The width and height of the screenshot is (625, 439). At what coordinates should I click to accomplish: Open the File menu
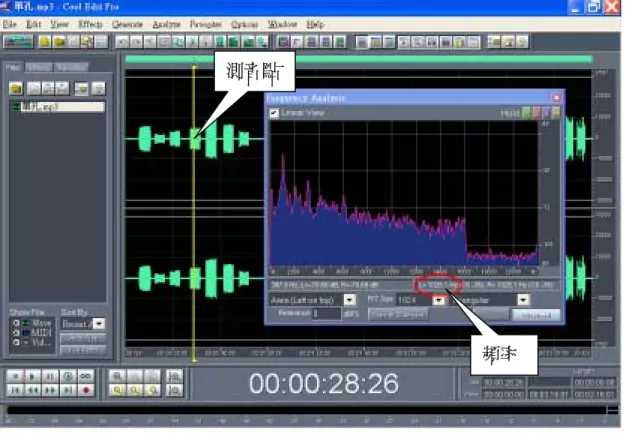click(10, 24)
